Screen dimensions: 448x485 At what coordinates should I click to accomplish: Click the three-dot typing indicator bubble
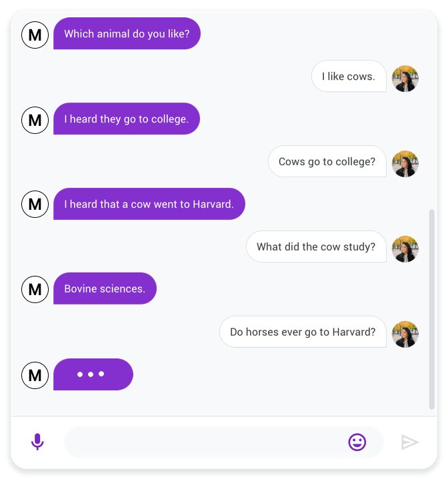(x=93, y=374)
